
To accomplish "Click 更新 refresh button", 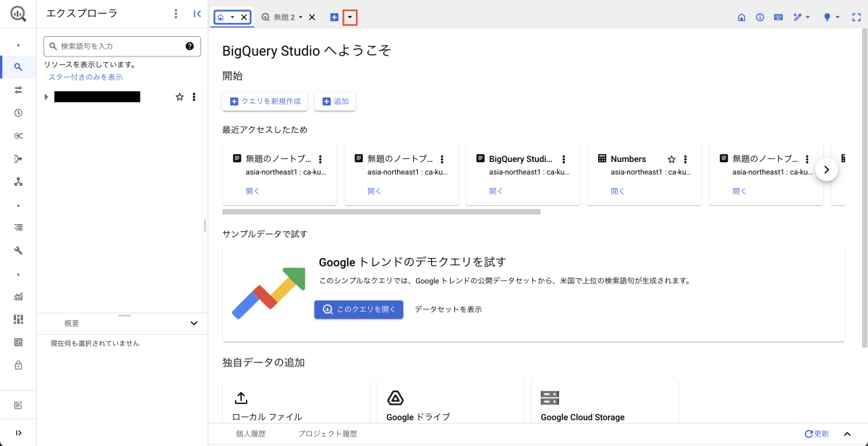I will 817,434.
